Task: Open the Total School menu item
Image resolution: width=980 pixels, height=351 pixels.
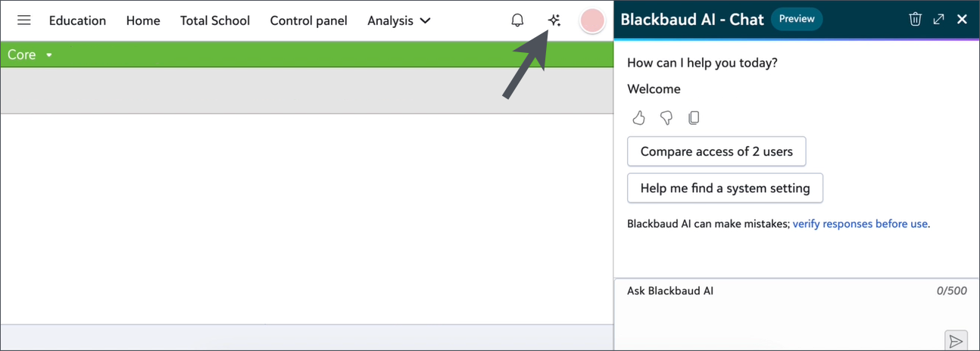Action: coord(215,20)
